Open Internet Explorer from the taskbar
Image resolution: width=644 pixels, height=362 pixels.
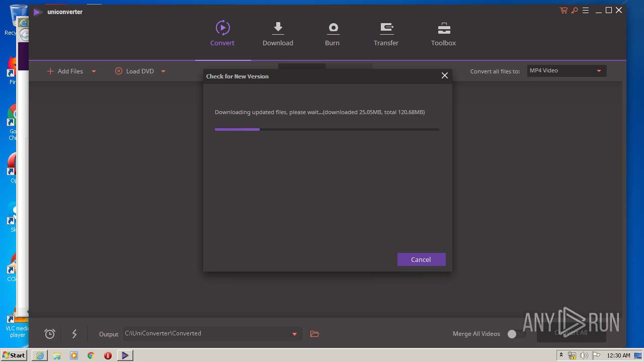click(x=40, y=355)
